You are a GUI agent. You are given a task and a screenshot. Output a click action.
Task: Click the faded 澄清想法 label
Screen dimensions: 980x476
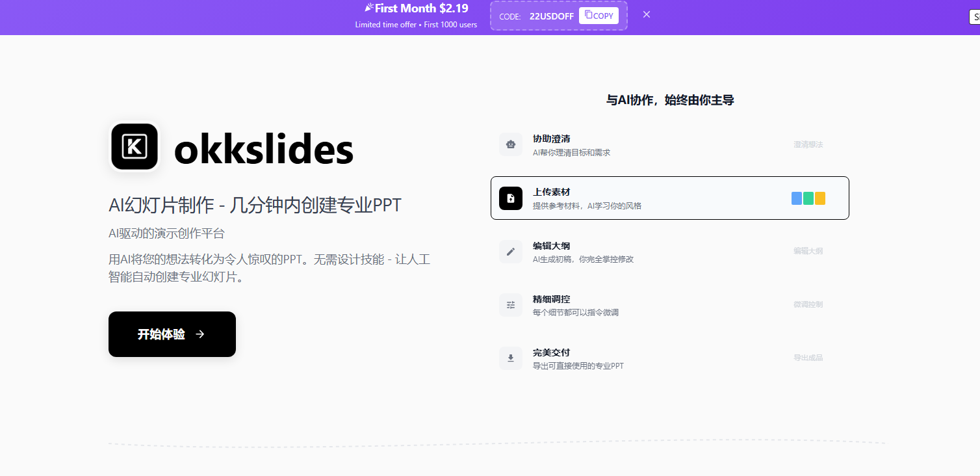[x=808, y=144]
